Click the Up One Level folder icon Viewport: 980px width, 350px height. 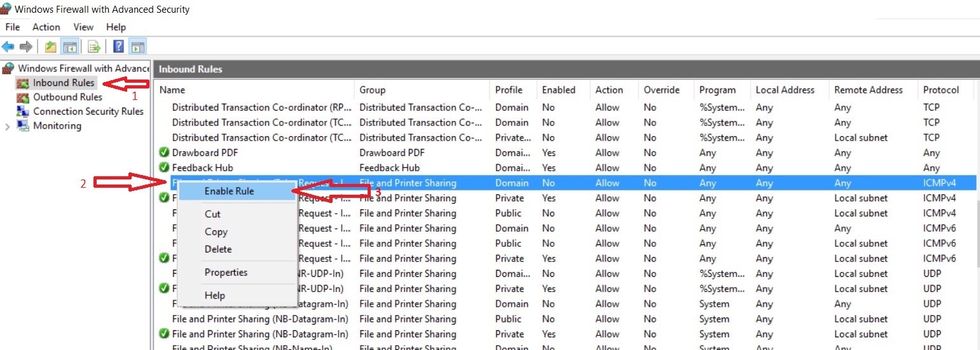(x=51, y=46)
